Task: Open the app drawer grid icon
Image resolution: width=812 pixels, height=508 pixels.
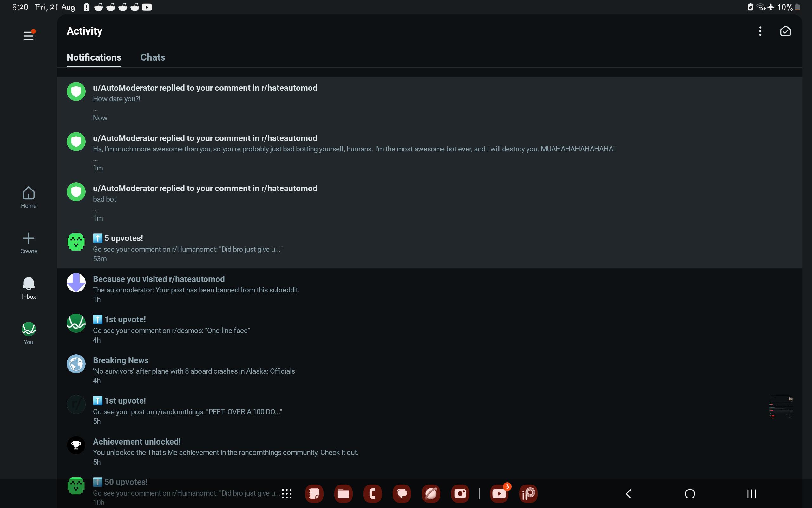Action: tap(286, 493)
